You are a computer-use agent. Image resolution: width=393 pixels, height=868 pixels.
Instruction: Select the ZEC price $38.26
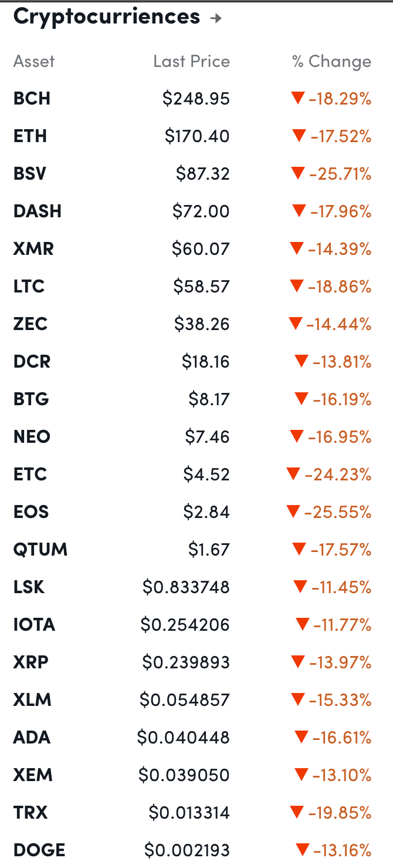tap(201, 324)
